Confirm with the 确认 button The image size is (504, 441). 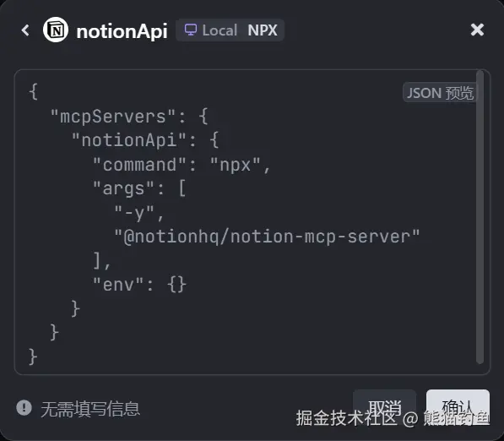coord(458,407)
